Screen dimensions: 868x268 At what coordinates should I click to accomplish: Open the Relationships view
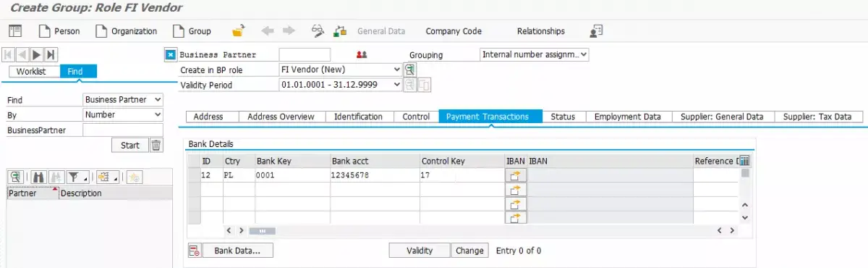click(x=541, y=31)
